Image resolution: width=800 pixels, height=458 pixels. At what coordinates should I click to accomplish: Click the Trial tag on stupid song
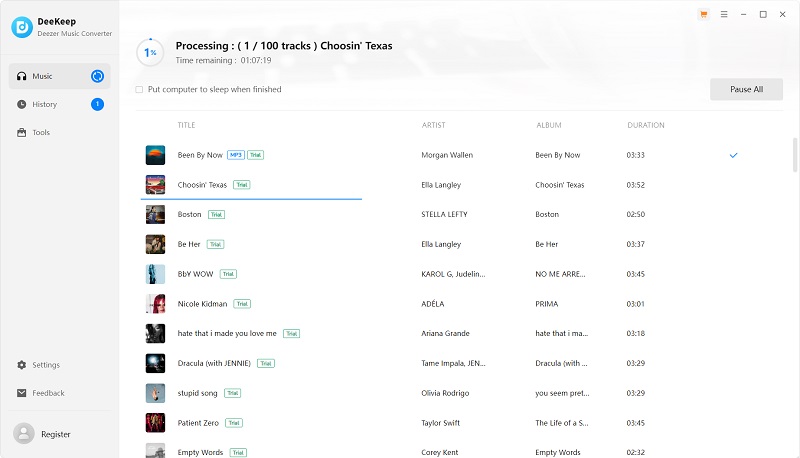233,393
